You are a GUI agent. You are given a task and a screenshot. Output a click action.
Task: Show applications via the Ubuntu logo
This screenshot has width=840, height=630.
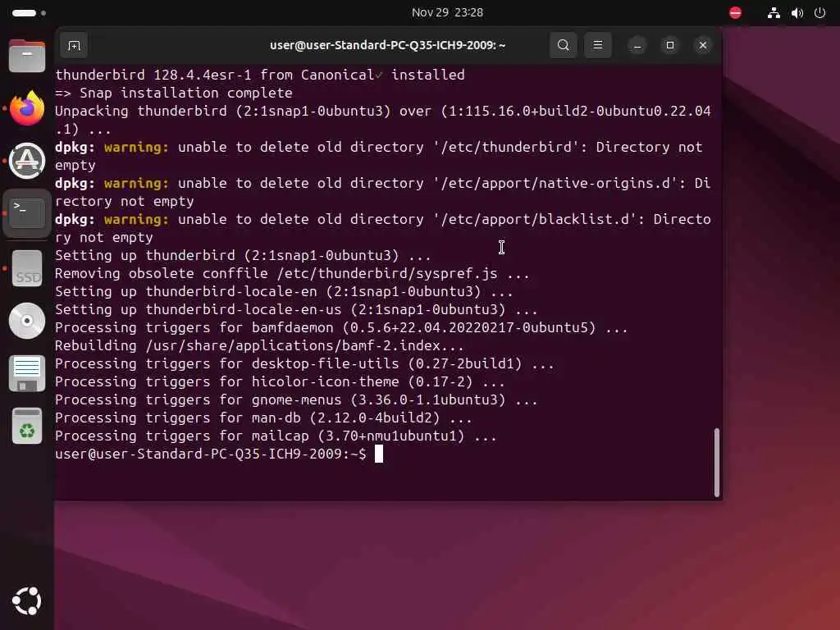click(27, 600)
